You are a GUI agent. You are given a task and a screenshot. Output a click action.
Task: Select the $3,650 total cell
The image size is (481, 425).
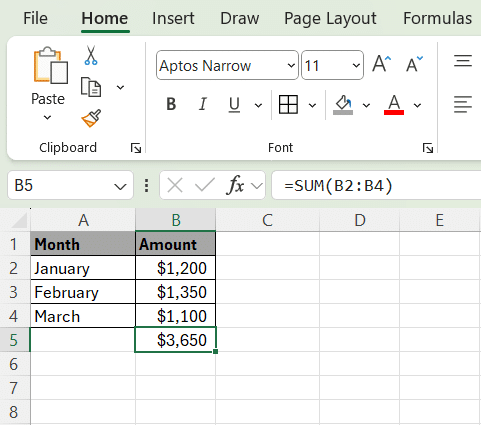pyautogui.click(x=176, y=340)
